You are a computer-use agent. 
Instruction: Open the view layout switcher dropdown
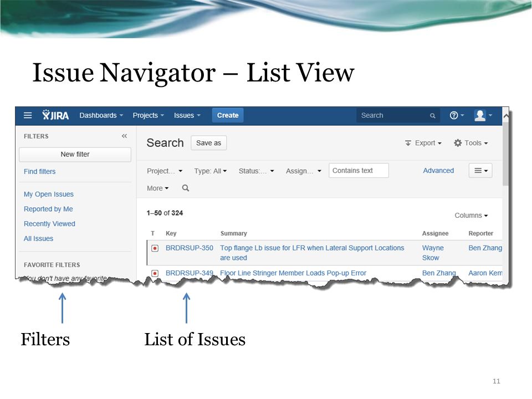tap(480, 171)
